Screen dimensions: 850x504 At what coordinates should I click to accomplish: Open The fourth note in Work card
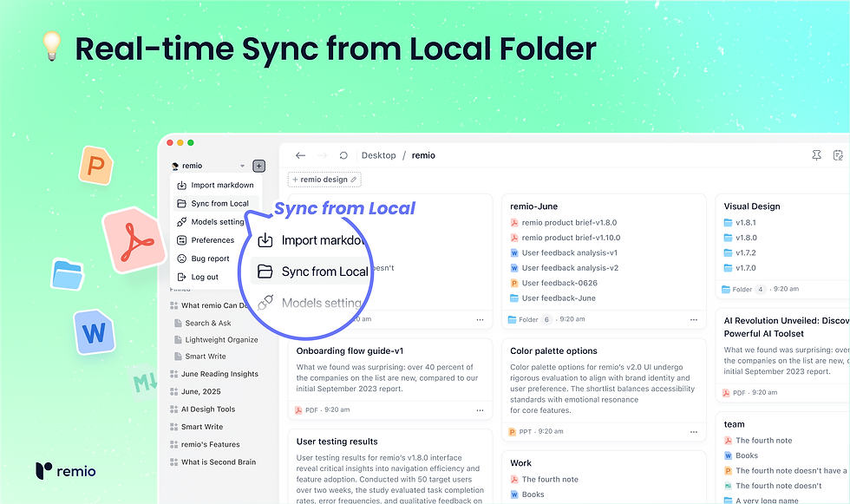click(550, 480)
